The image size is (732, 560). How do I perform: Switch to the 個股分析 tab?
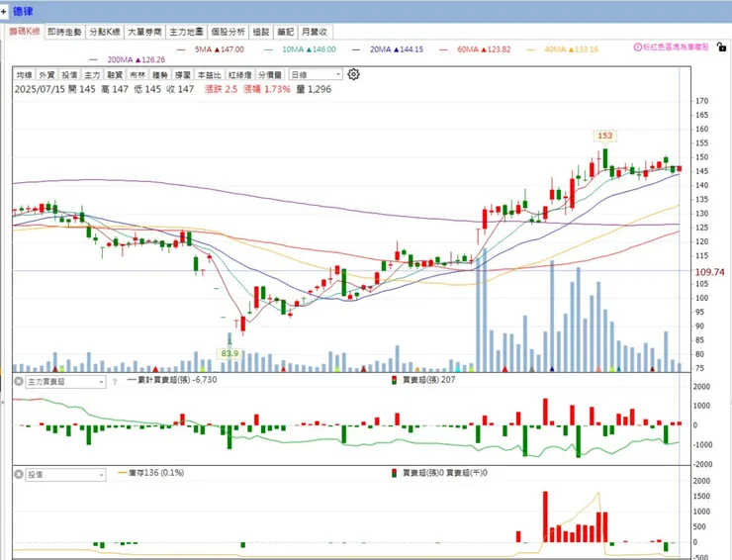point(228,32)
